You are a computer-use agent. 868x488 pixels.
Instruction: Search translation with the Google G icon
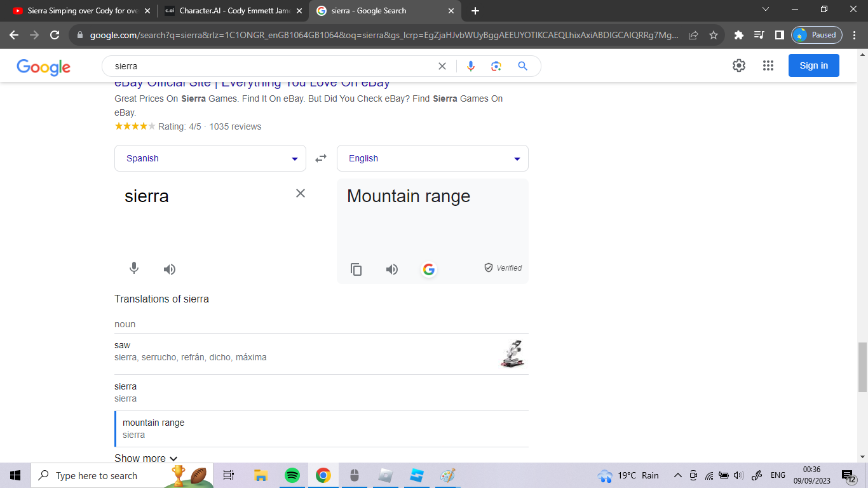pyautogui.click(x=429, y=269)
